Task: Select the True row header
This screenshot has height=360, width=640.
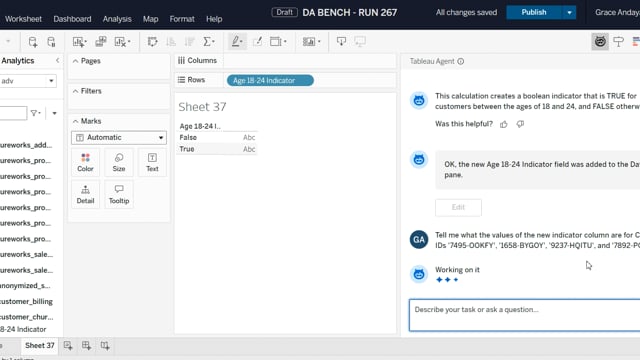Action: [x=187, y=149]
